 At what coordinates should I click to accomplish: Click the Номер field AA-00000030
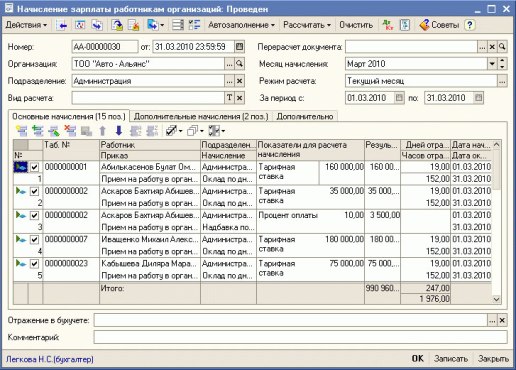[105, 47]
